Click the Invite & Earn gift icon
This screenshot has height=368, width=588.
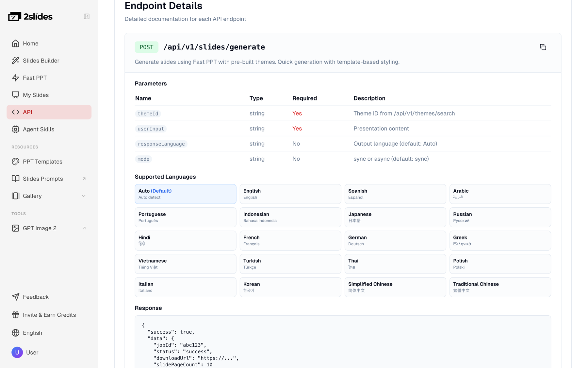point(15,315)
